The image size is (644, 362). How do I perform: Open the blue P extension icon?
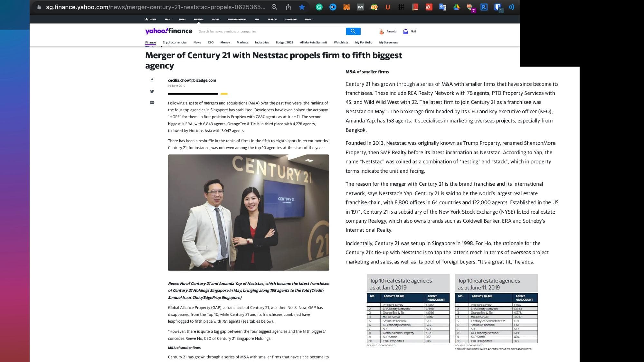484,7
